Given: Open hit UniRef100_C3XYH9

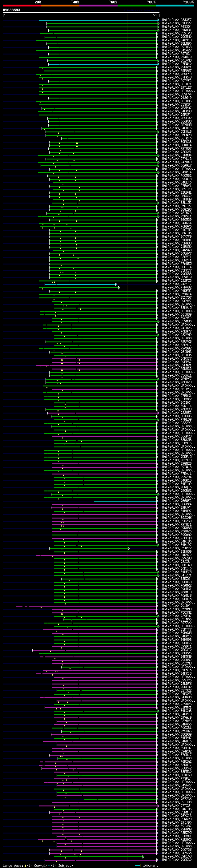Looking at the screenshot, I should 177,335.
